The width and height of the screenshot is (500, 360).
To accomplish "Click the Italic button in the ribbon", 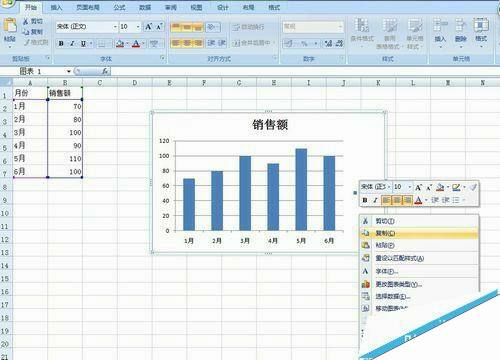I will pos(72,43).
